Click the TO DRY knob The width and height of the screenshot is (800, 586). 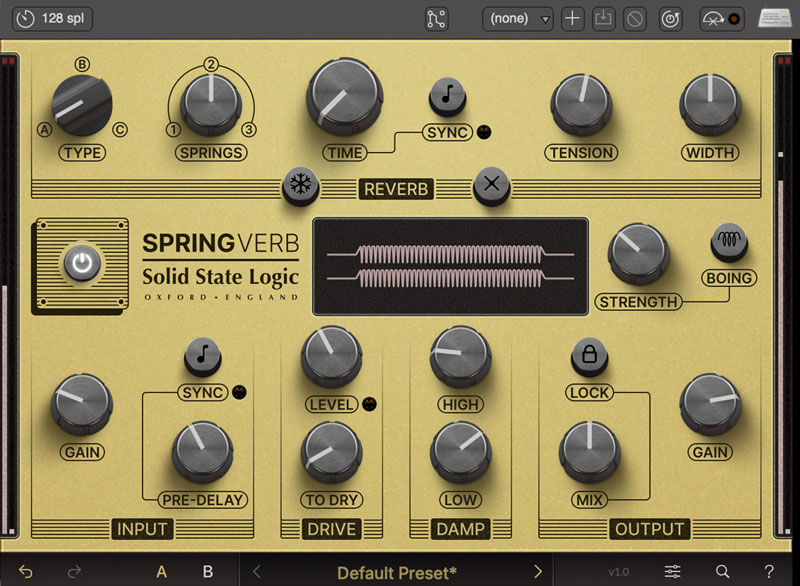coord(332,451)
